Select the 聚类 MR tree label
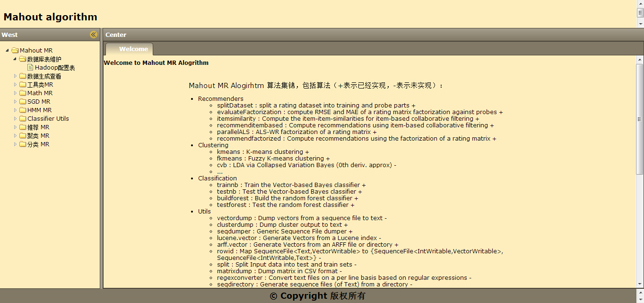This screenshot has height=303, width=644. 38,136
